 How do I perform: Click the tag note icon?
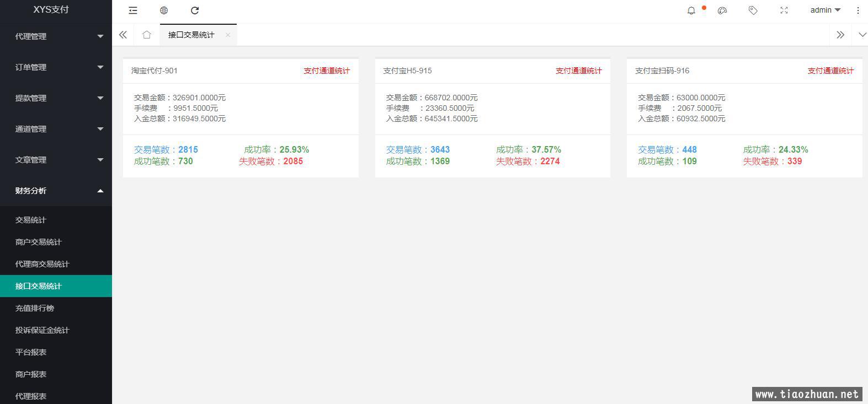pos(753,10)
